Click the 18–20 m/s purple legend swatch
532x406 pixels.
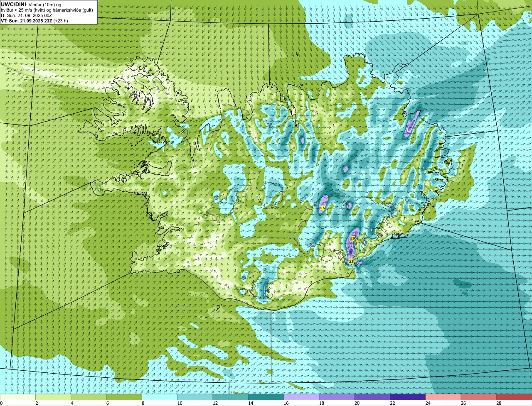tap(337, 397)
